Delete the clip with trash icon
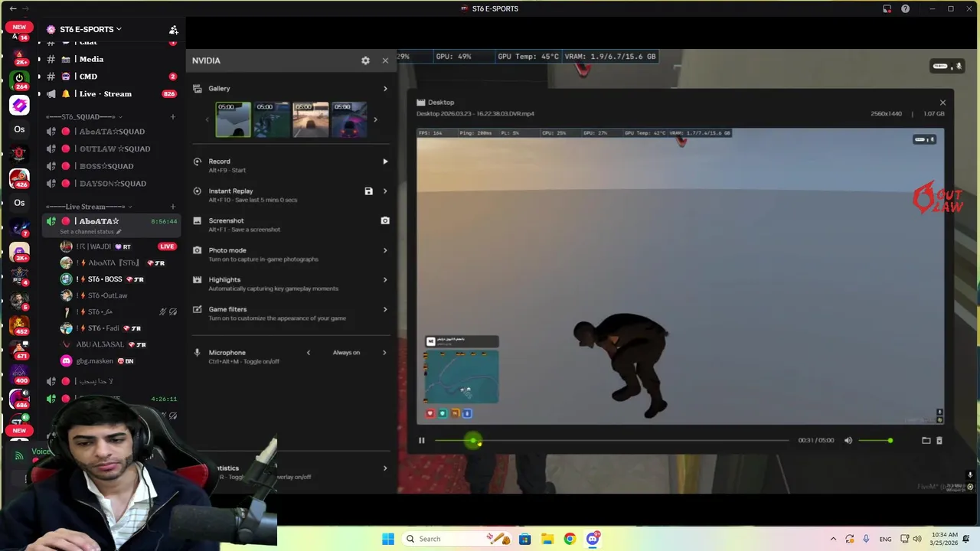 [939, 441]
